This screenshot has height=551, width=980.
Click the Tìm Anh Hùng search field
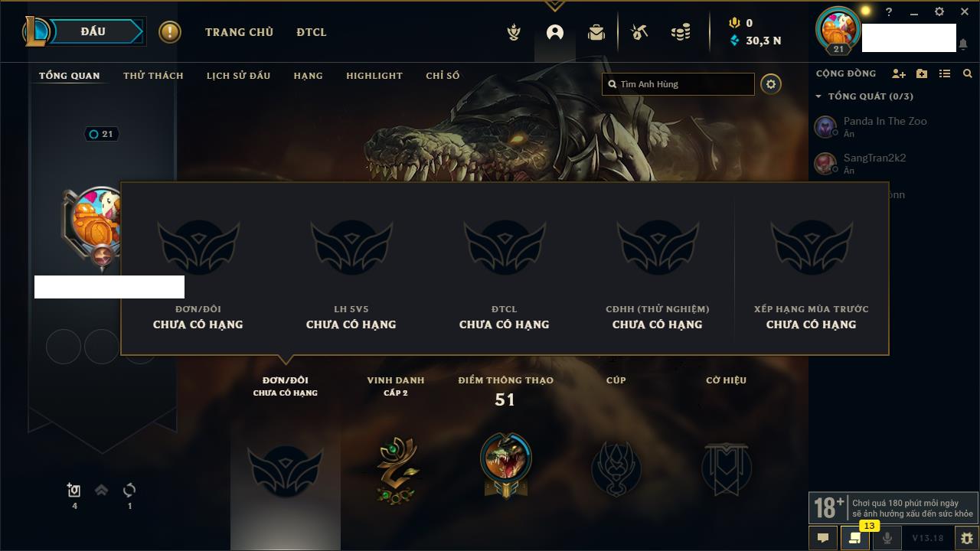678,84
